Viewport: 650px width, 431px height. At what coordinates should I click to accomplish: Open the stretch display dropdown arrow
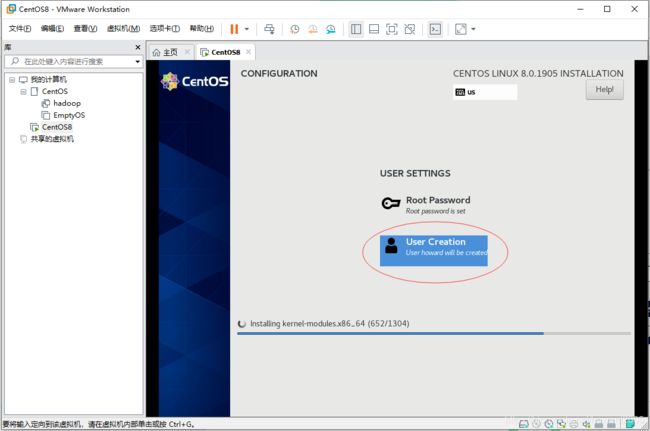(473, 29)
